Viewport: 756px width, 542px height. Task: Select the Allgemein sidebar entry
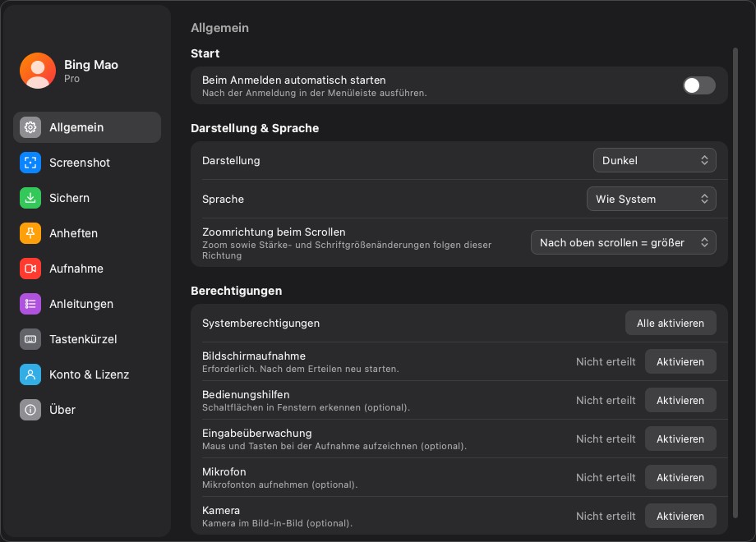click(x=87, y=127)
